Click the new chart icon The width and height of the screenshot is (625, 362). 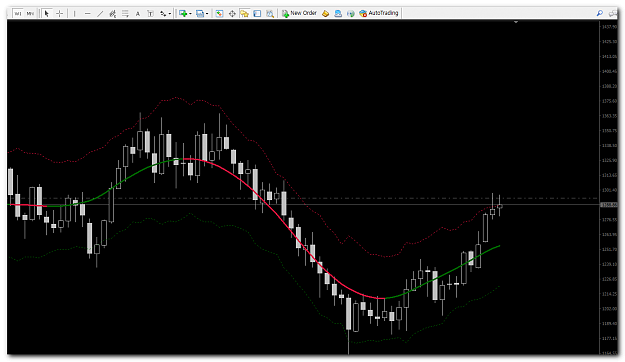[183, 14]
